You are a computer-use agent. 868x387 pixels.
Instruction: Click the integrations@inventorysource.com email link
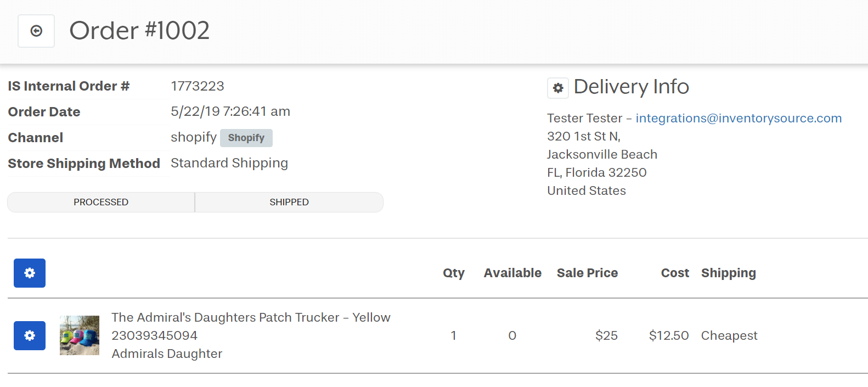coord(738,118)
